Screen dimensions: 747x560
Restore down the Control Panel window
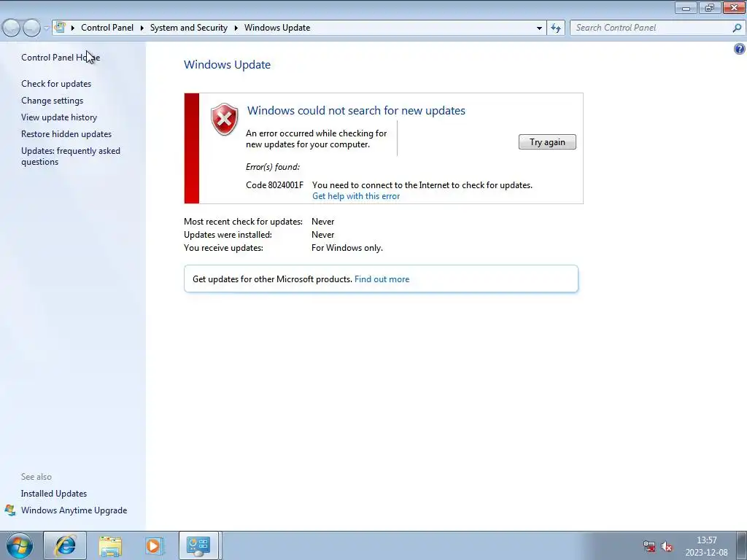pos(710,7)
